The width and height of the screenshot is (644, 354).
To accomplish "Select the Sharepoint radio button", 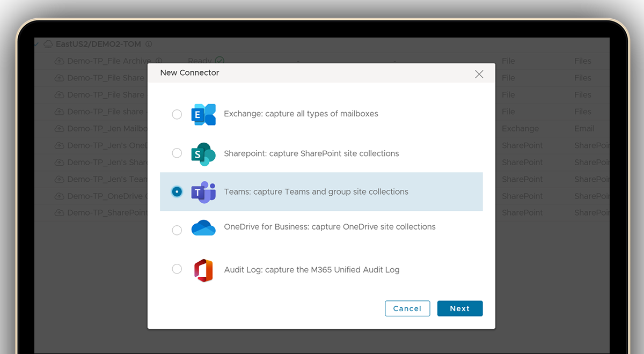I will pos(177,153).
